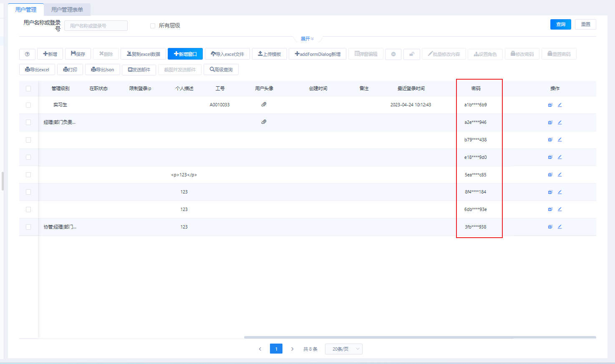Click attachment paperclip in the 实习生 row

coord(264,104)
